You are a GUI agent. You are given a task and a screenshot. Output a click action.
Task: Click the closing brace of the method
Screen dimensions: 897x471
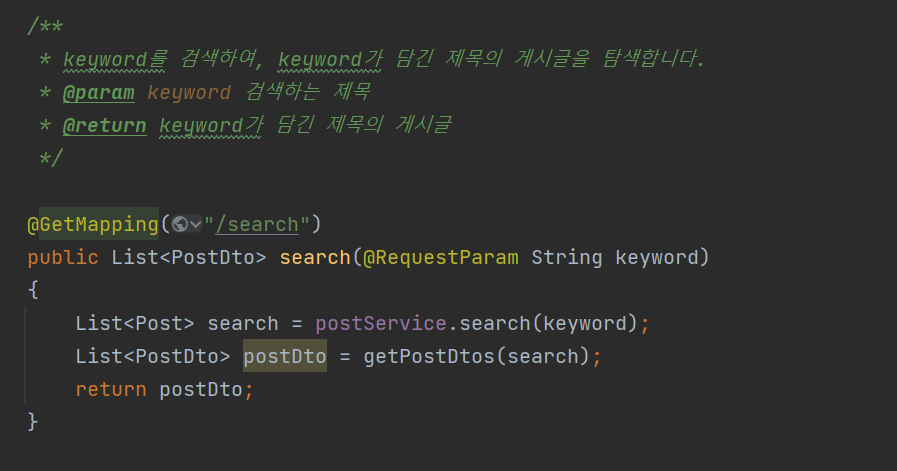33,422
